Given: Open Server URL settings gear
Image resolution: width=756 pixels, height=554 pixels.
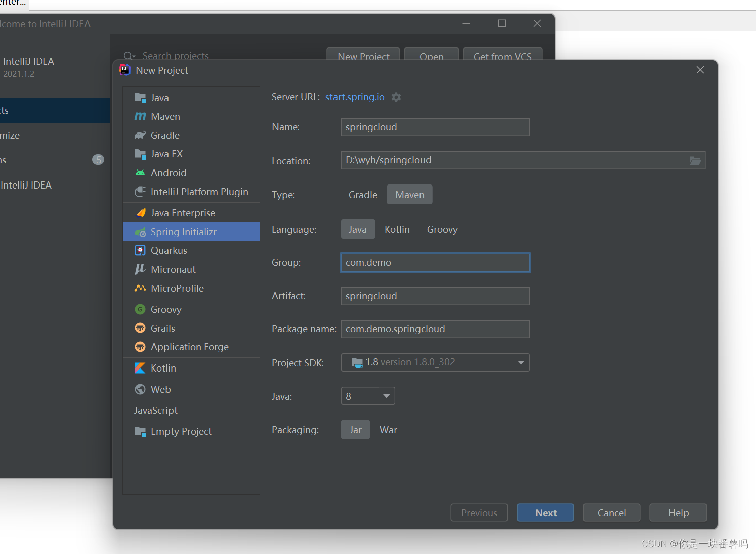Looking at the screenshot, I should 396,97.
